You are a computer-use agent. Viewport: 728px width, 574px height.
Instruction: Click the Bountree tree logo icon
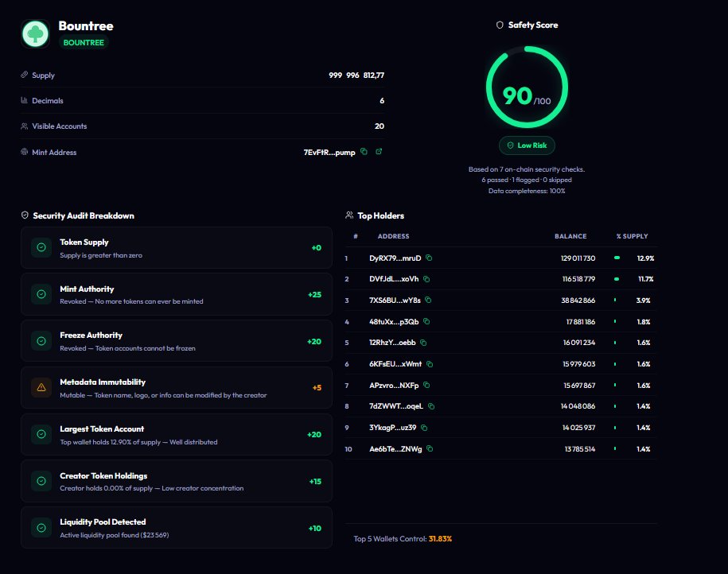tap(35, 34)
